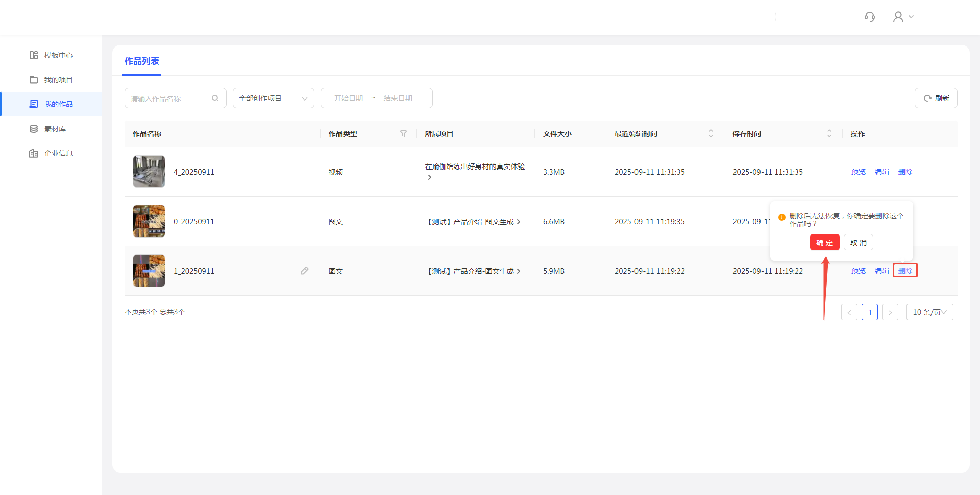Open the 全部创作项目 dropdown
This screenshot has height=495, width=980.
coord(273,98)
